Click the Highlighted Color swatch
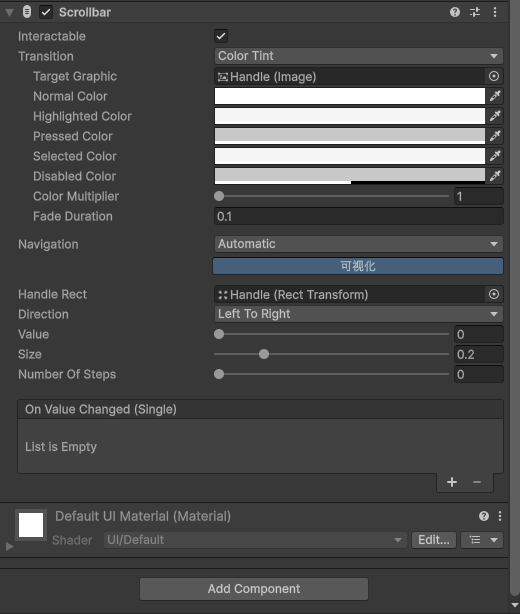 350,116
